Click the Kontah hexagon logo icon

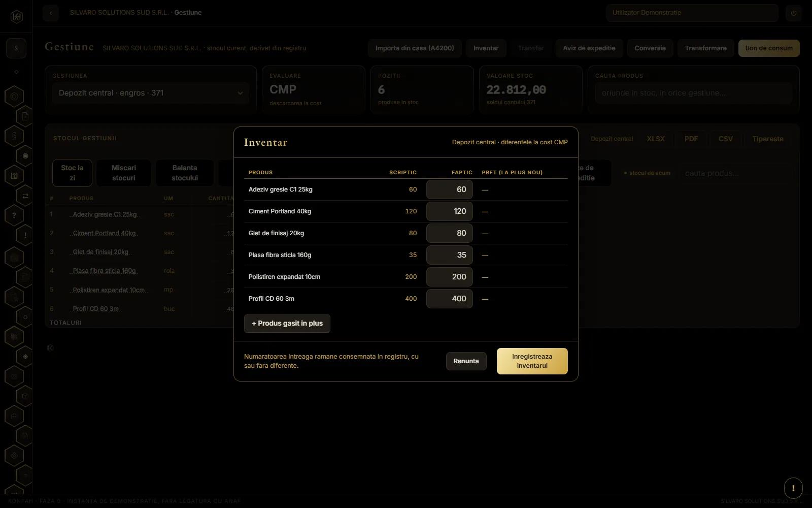(x=16, y=17)
